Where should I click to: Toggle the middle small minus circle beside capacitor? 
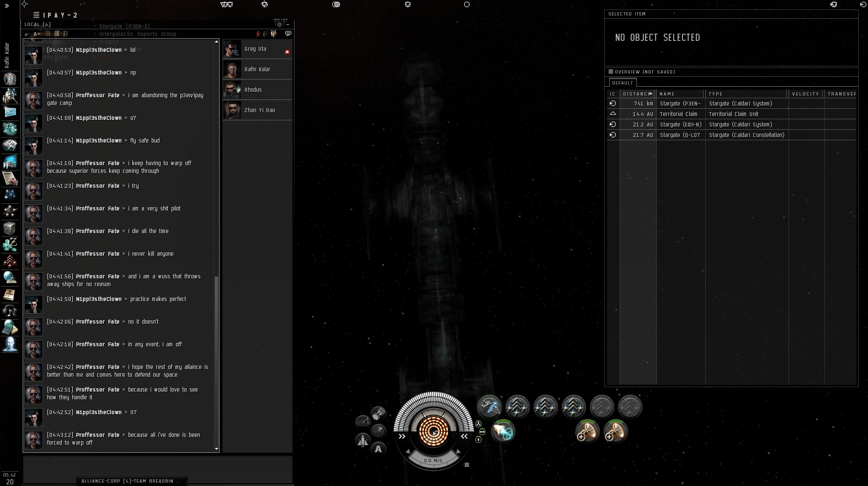click(x=482, y=431)
